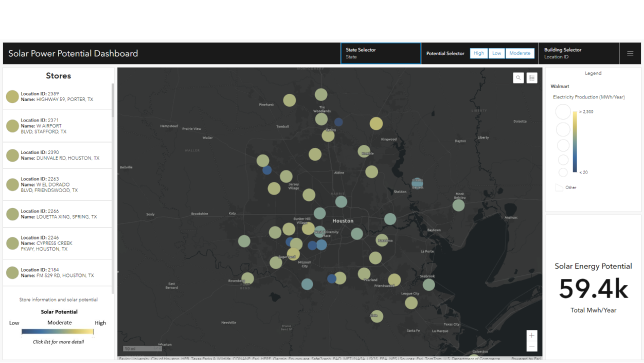Zoom out the map with minus button
The image size is (644, 363).
(531, 347)
